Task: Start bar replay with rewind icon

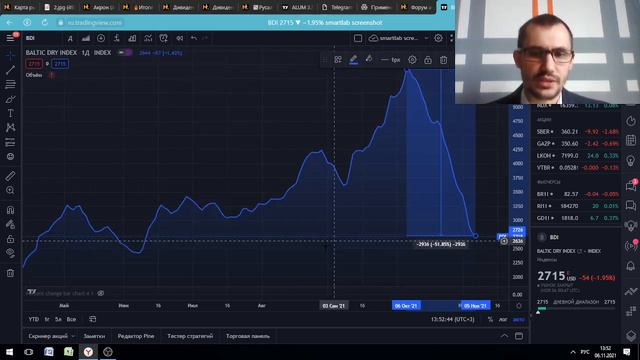Action: point(180,38)
